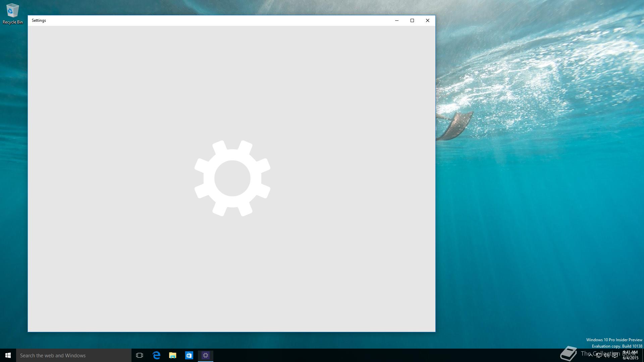
Task: Open the volume control in system tray
Action: click(x=606, y=356)
